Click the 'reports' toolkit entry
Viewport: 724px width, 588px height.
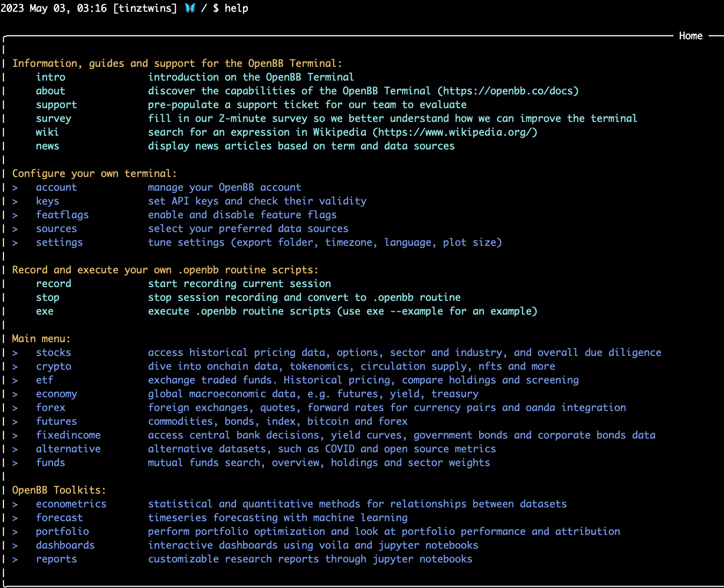pos(57,559)
